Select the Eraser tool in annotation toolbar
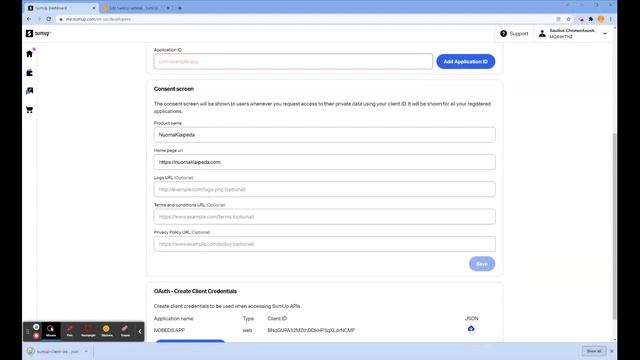The height and width of the screenshot is (360, 640). [125, 331]
